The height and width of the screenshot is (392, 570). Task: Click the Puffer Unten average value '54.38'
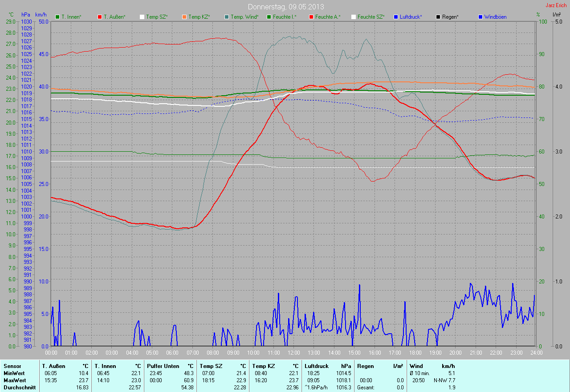(187, 388)
